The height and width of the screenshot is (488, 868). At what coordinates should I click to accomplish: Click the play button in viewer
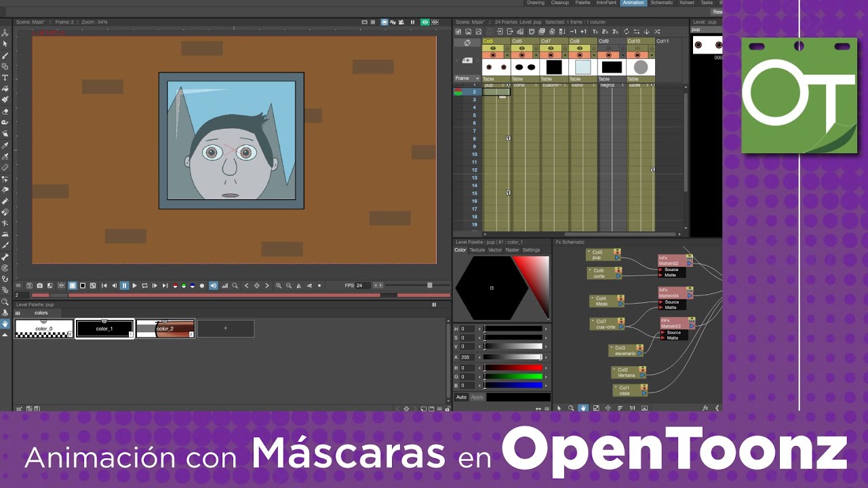pos(134,285)
